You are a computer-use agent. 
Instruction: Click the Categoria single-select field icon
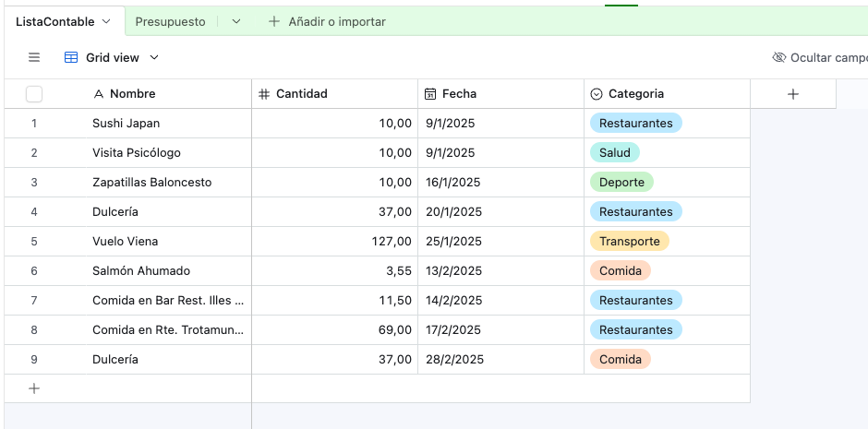point(597,94)
